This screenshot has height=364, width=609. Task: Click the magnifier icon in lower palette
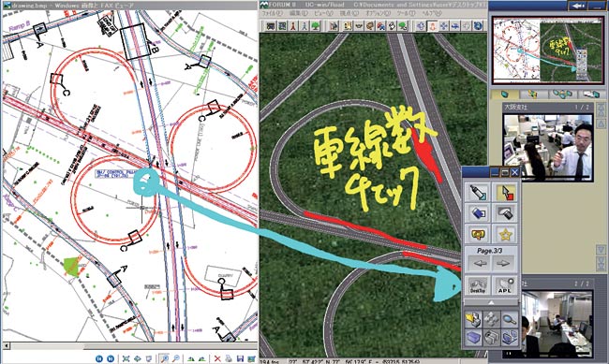click(509, 319)
